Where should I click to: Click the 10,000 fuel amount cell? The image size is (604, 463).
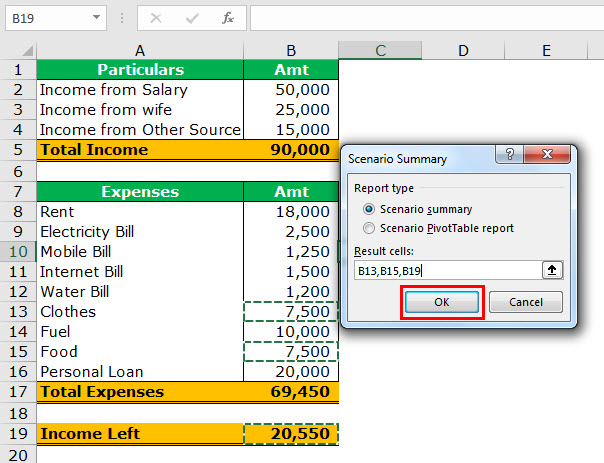click(x=291, y=332)
